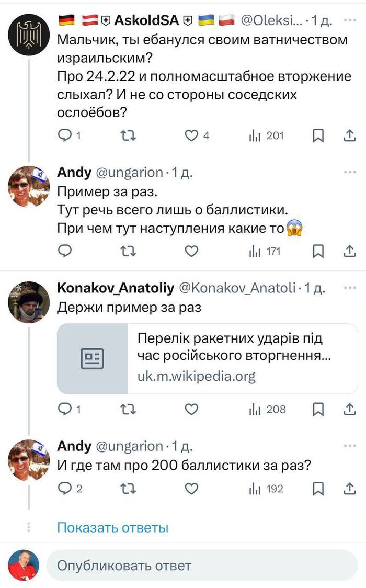This screenshot has height=588, width=366.
Task: View analytics showing 171 views
Action: click(265, 251)
